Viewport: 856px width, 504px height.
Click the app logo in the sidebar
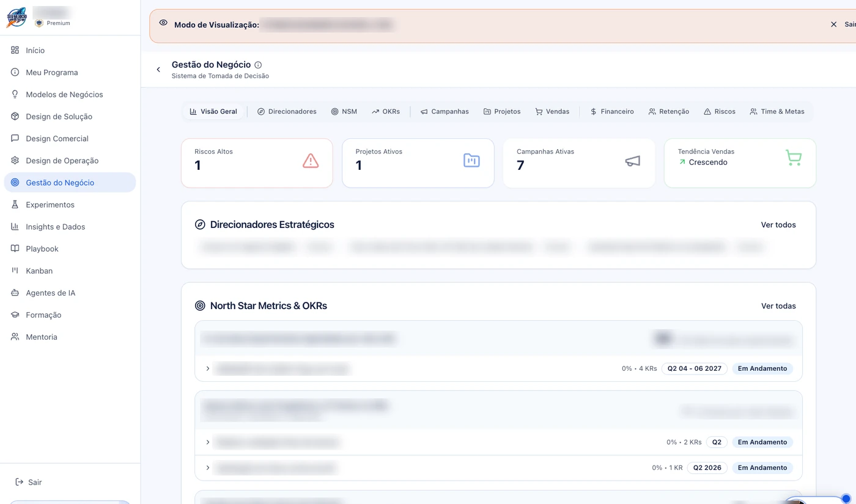17,17
